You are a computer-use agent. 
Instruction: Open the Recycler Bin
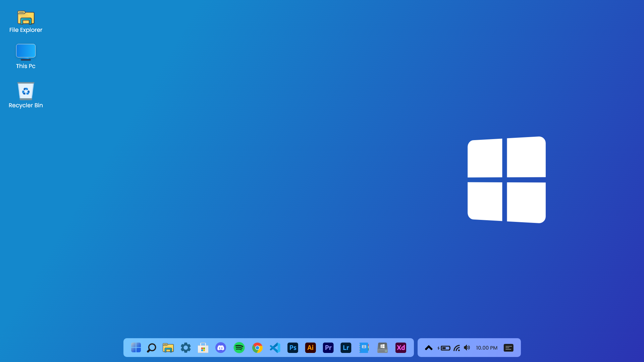[25, 91]
